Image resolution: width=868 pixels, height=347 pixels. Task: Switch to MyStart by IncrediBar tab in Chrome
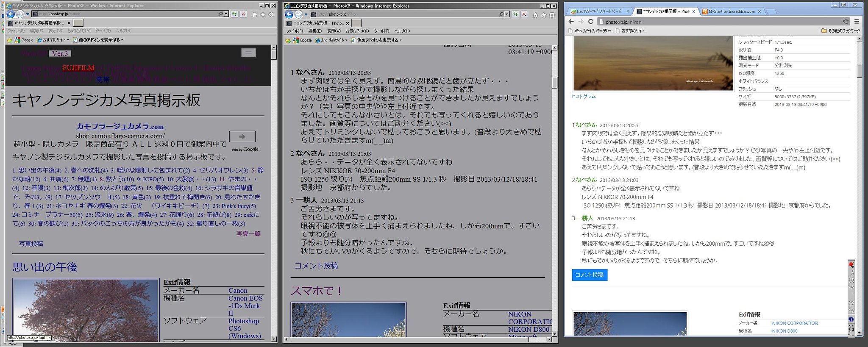(x=732, y=11)
